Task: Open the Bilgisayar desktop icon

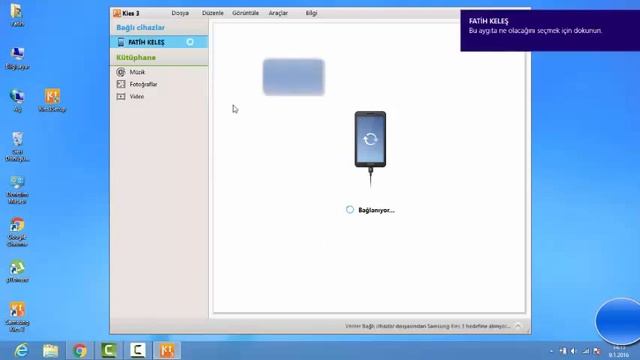Action: click(x=17, y=58)
